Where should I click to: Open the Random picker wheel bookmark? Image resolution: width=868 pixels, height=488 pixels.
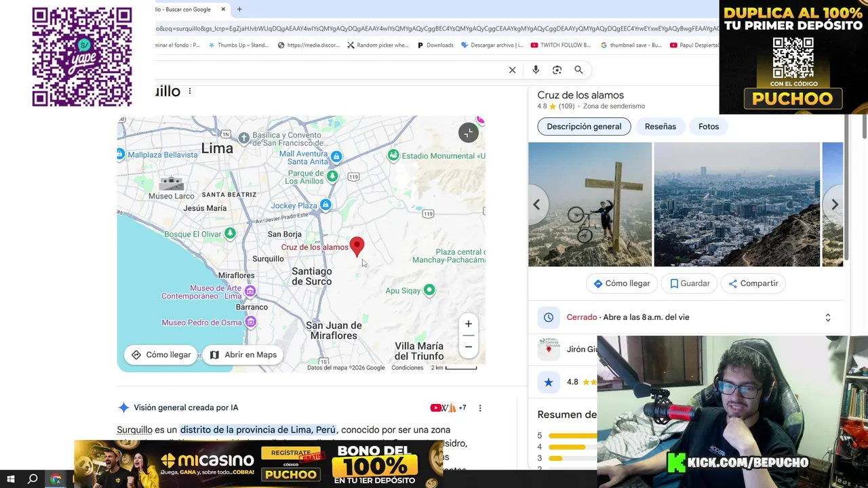click(x=378, y=45)
